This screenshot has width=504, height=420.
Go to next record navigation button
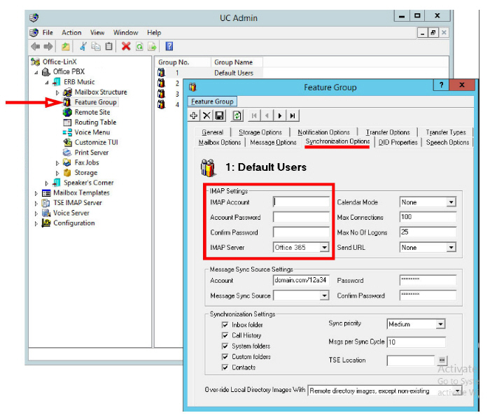tap(279, 115)
